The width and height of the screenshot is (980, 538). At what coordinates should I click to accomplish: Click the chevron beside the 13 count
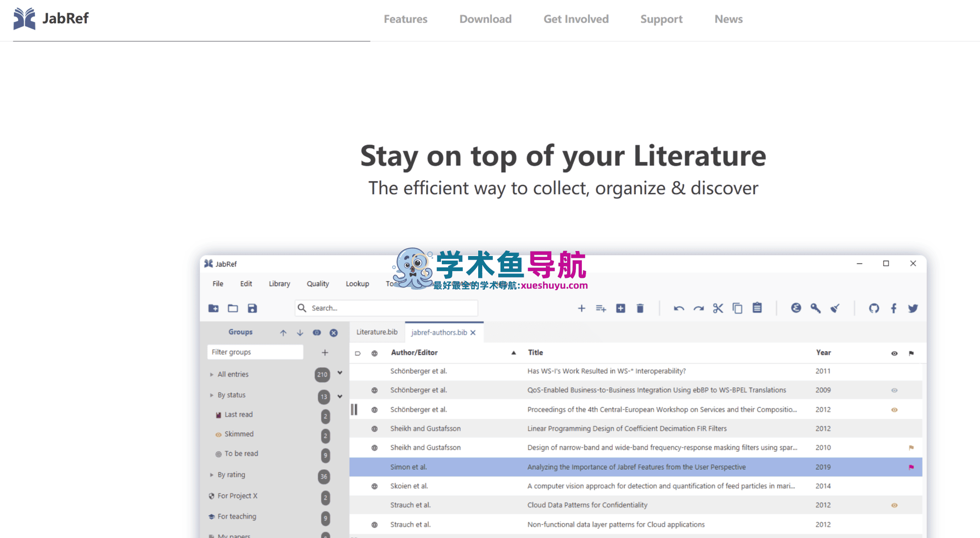(340, 397)
